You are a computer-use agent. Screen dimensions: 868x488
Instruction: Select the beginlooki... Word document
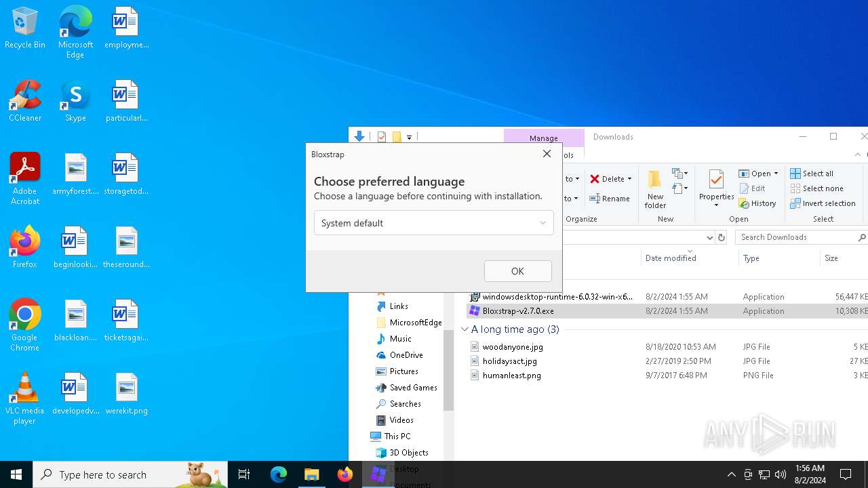click(75, 248)
